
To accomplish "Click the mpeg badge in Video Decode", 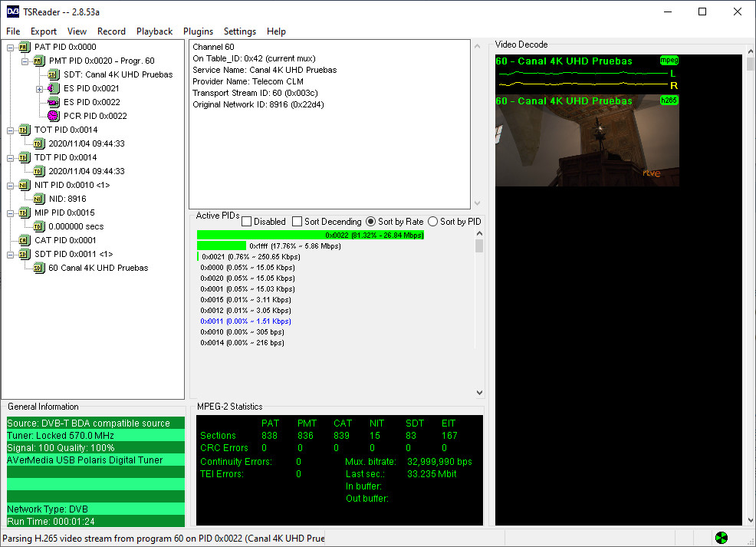I will pos(669,61).
